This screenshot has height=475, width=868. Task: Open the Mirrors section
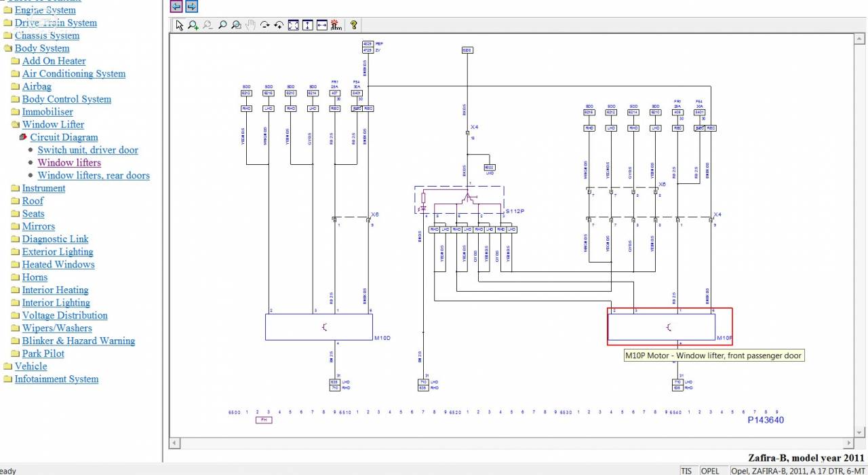39,227
